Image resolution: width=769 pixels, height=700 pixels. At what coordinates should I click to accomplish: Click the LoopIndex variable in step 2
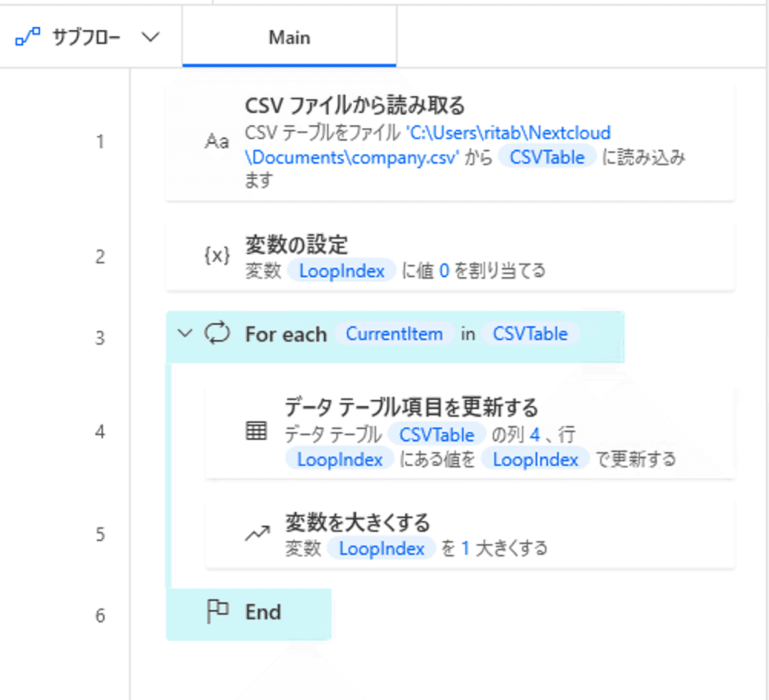click(342, 271)
